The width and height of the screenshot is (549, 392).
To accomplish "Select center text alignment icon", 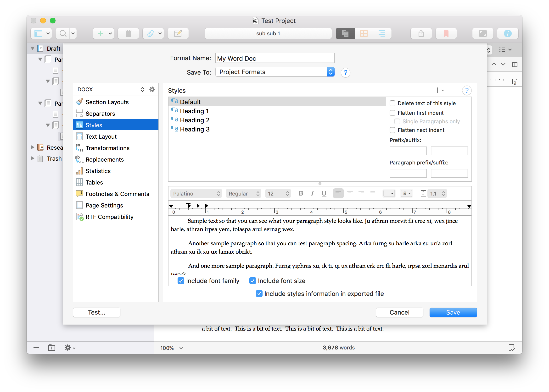I will [x=350, y=193].
